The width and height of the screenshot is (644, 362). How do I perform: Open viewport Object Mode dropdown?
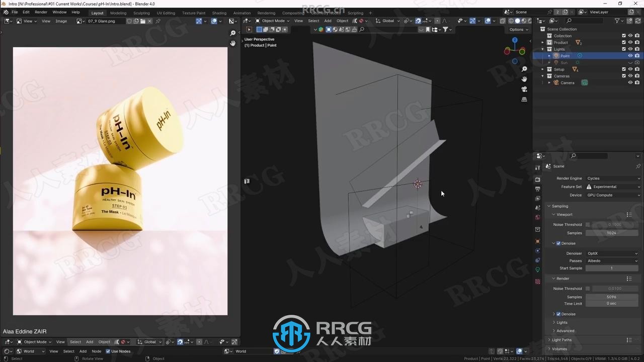point(273,21)
